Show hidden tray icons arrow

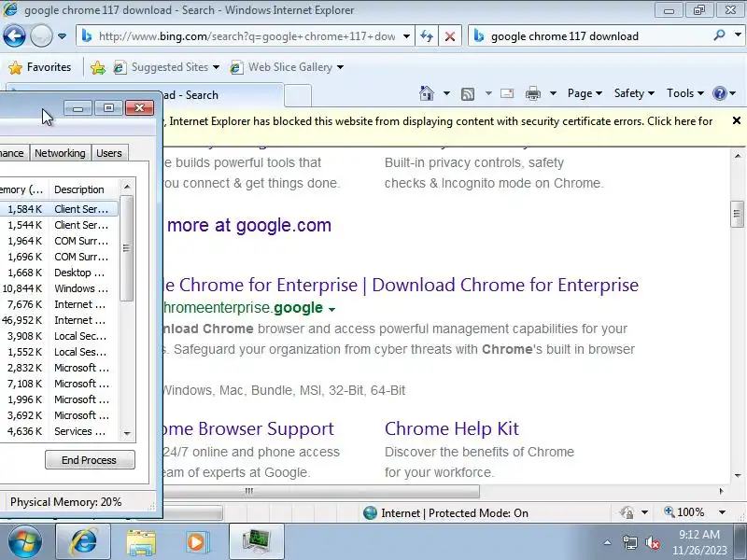[x=608, y=542]
